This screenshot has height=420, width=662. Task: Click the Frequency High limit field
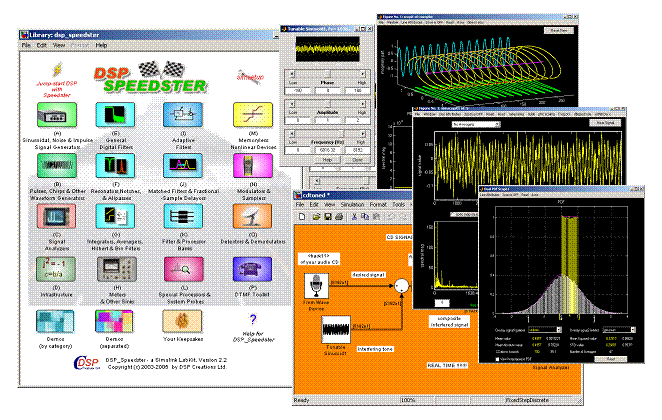point(357,150)
